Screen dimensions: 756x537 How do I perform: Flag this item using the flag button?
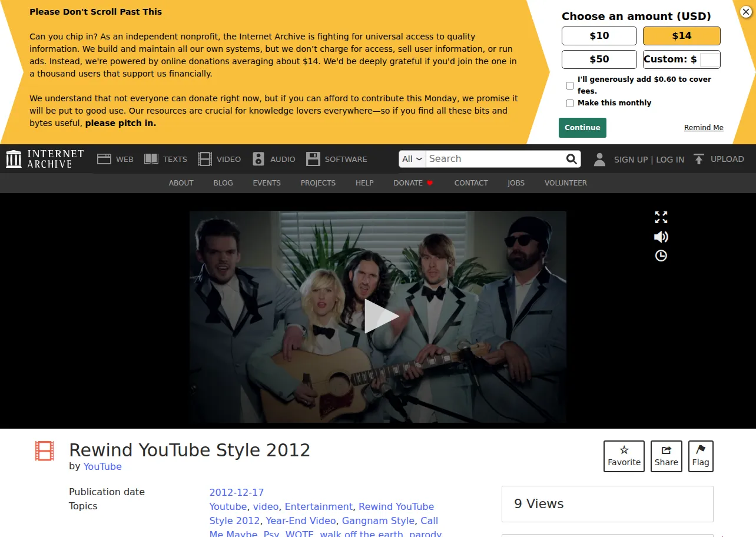(x=701, y=456)
